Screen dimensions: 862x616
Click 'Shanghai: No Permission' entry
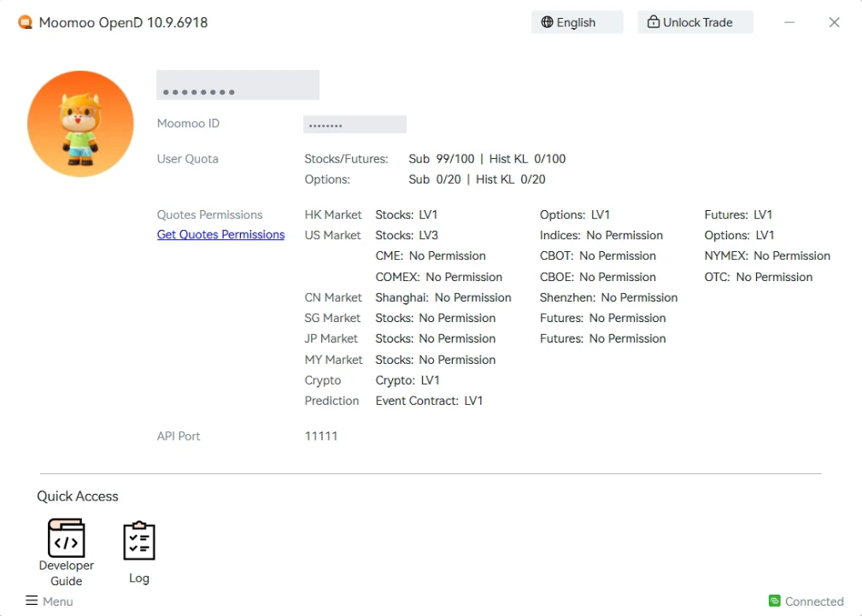tap(443, 297)
